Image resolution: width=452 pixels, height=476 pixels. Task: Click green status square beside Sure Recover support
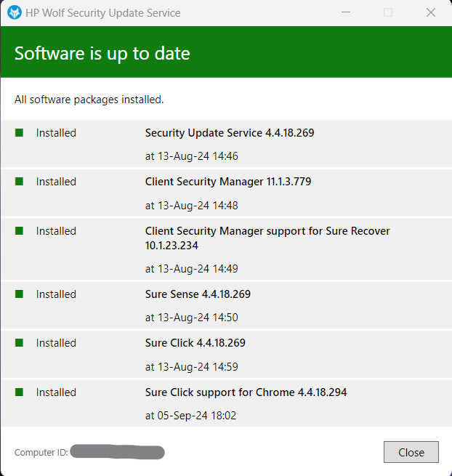click(20, 231)
